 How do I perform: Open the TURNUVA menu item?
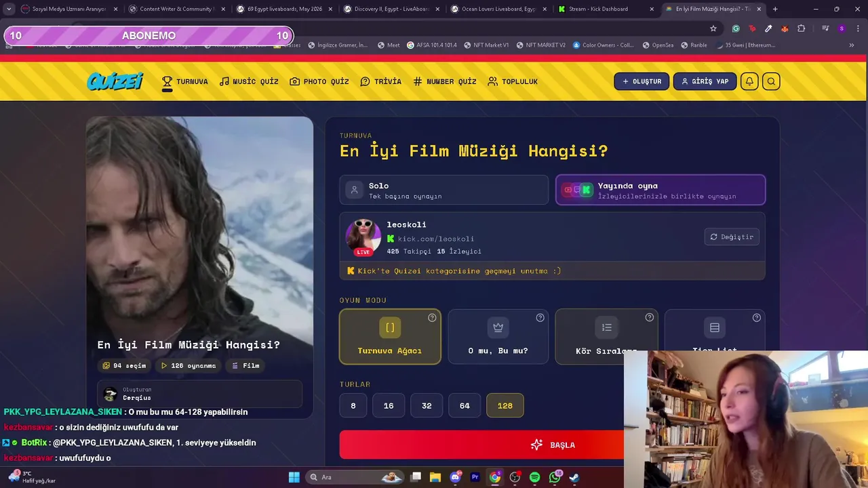(184, 81)
